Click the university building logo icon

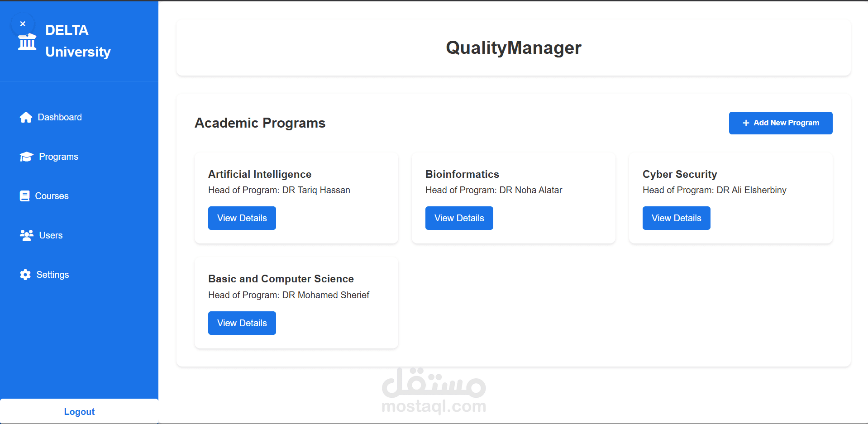27,43
